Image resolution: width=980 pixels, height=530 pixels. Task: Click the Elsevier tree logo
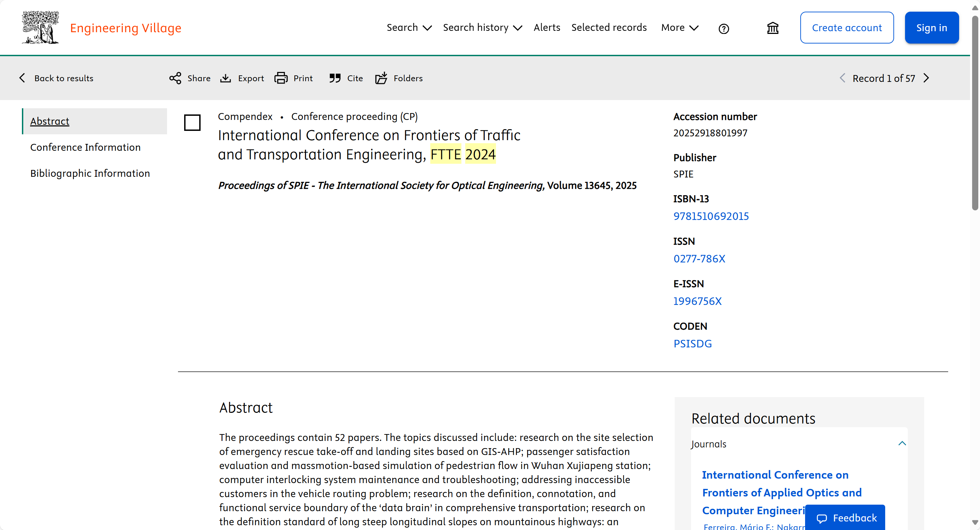point(40,27)
